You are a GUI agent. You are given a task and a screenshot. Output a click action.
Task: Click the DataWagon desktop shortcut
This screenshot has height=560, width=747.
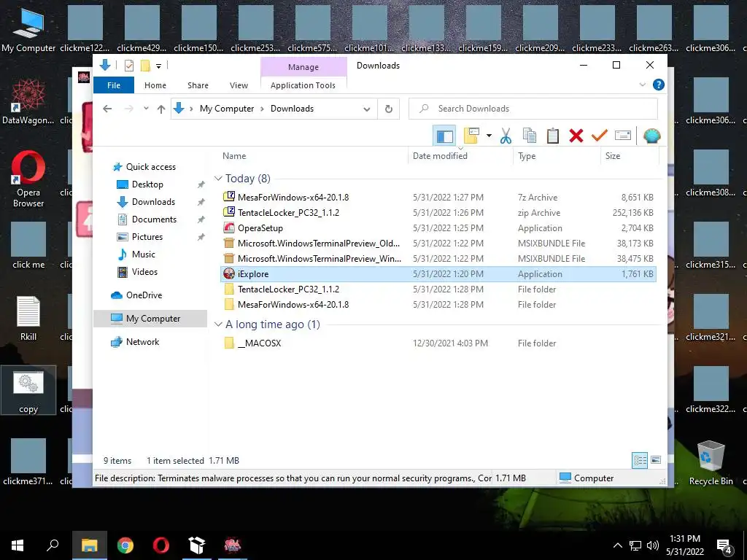tap(28, 102)
